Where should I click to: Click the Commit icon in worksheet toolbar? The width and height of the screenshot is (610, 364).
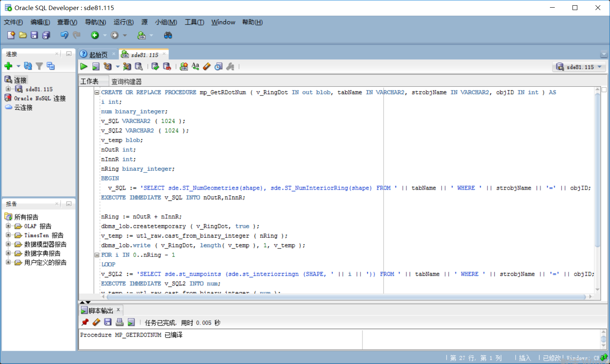pyautogui.click(x=155, y=66)
